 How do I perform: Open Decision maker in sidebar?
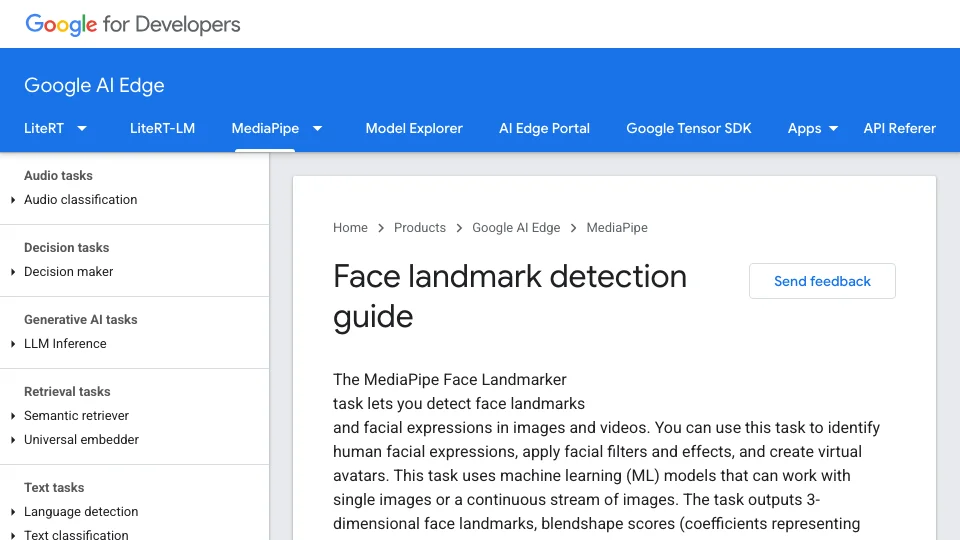69,271
